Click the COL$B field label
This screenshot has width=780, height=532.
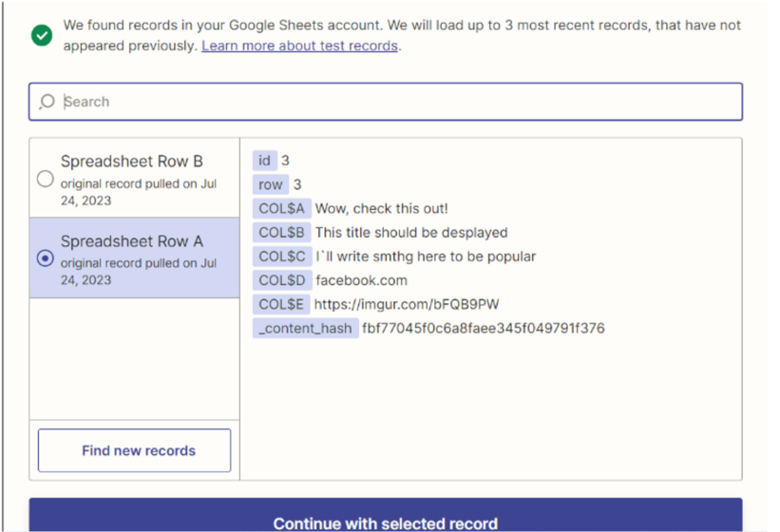click(x=281, y=232)
